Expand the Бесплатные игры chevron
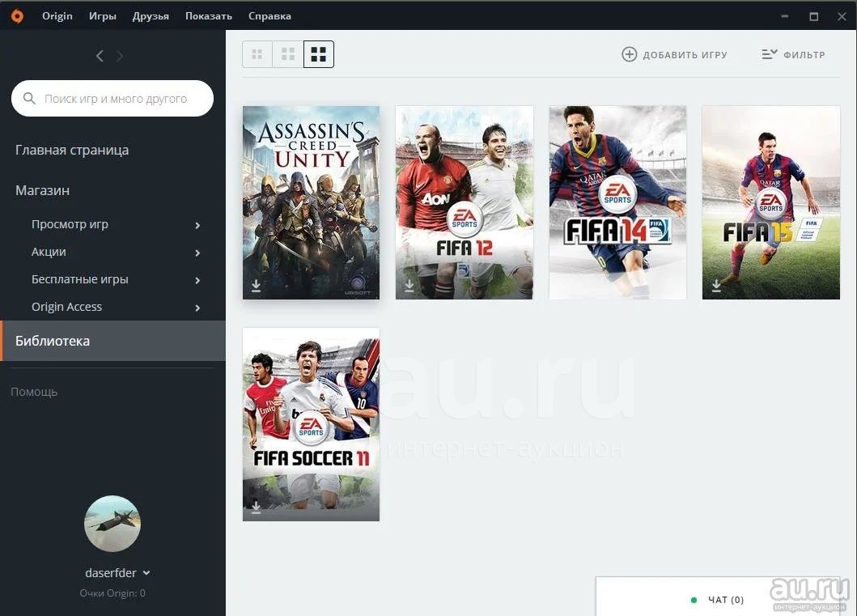The width and height of the screenshot is (857, 616). pyautogui.click(x=197, y=280)
